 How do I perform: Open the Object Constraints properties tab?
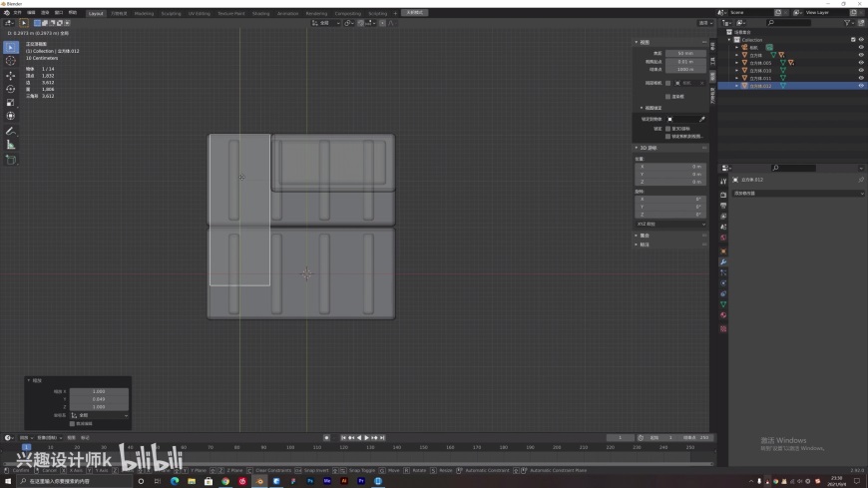[723, 293]
